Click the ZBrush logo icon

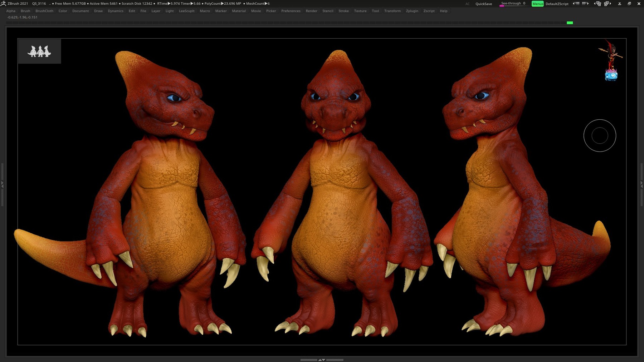[3, 3]
